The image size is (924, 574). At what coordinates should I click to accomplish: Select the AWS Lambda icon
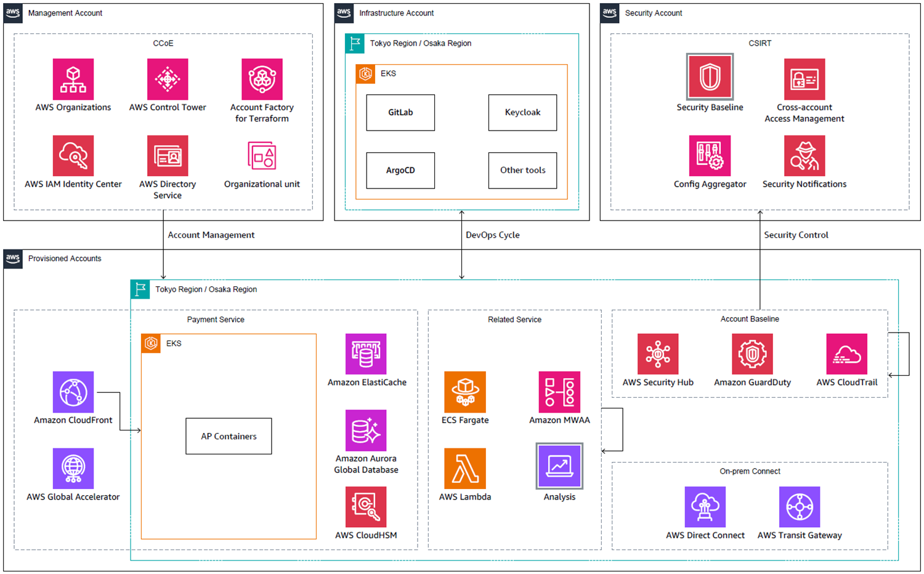[465, 469]
